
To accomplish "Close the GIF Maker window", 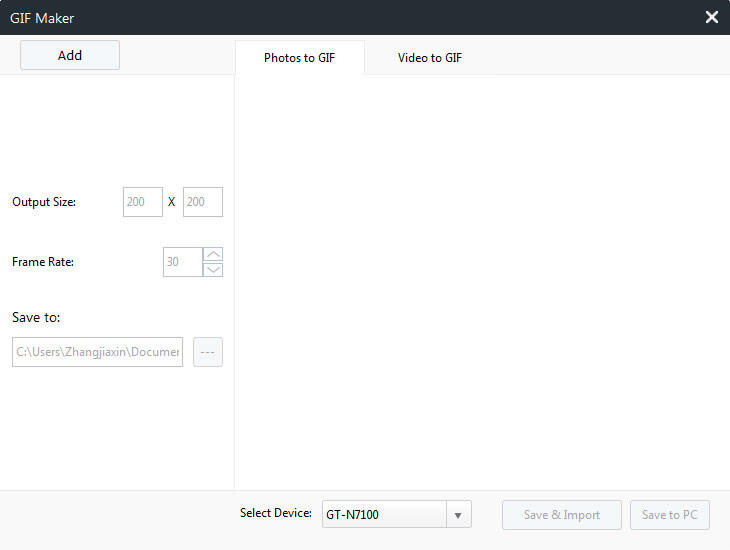I will pos(711,17).
